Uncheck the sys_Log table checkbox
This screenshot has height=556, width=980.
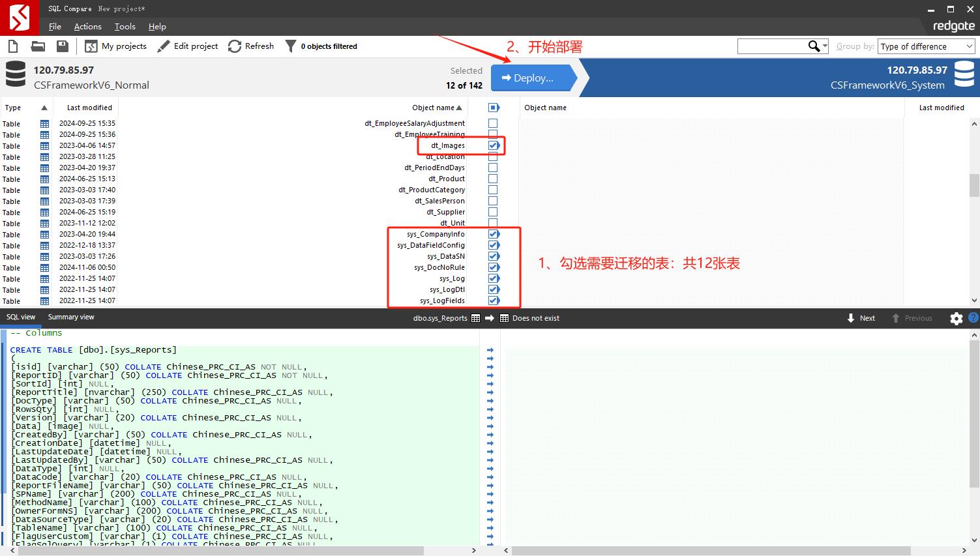493,278
